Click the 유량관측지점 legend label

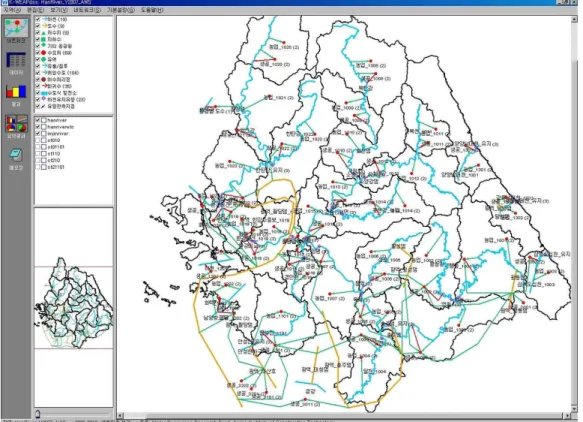click(x=61, y=106)
